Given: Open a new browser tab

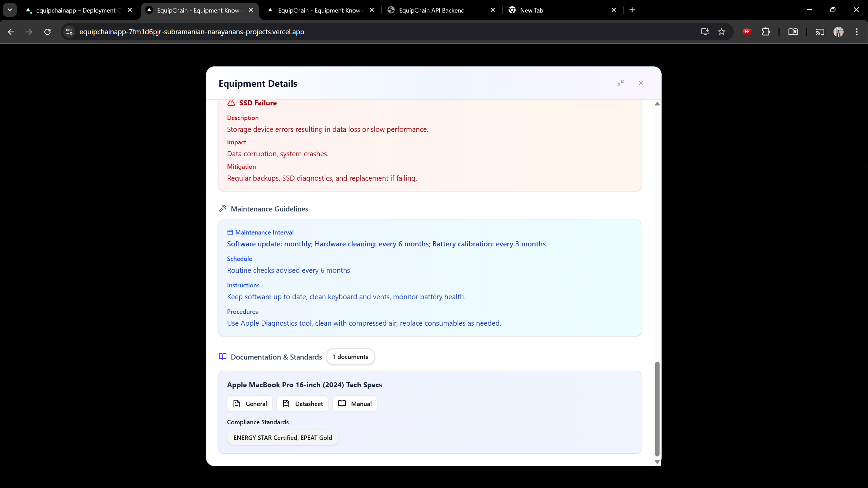Looking at the screenshot, I should [632, 10].
